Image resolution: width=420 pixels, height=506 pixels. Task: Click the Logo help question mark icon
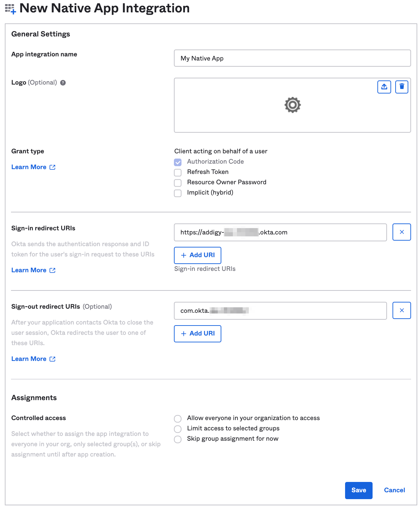[x=63, y=82]
